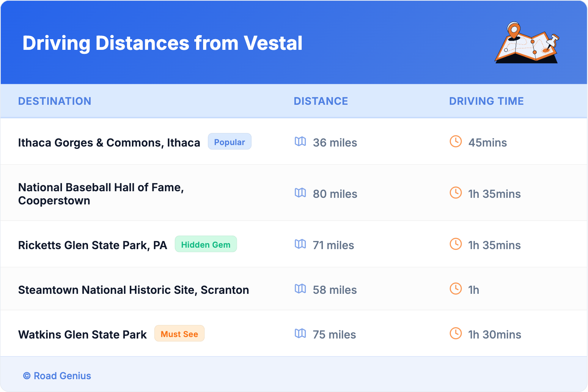The image size is (588, 392).
Task: Open the Road Genius copyright link
Action: (x=57, y=376)
